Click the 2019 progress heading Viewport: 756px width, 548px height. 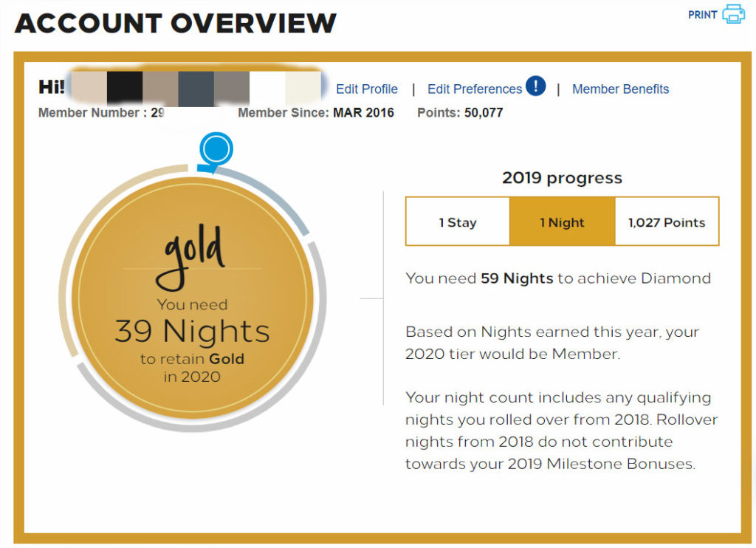pyautogui.click(x=562, y=178)
